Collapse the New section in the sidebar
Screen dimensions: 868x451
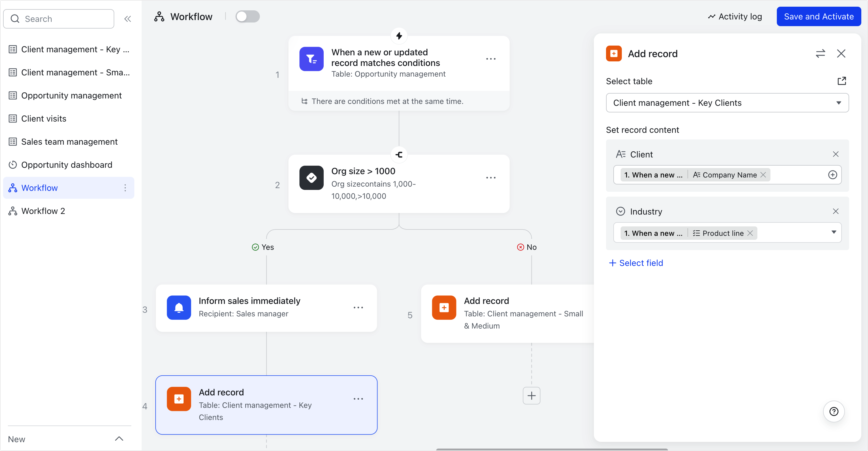point(119,439)
